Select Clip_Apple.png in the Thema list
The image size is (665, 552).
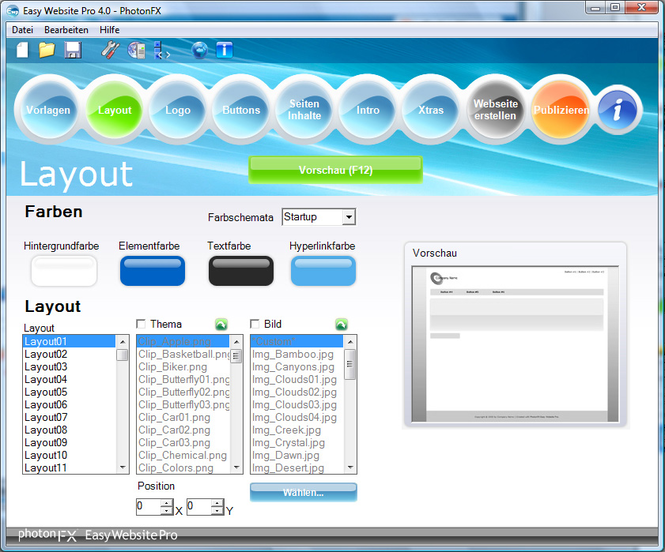point(183,341)
